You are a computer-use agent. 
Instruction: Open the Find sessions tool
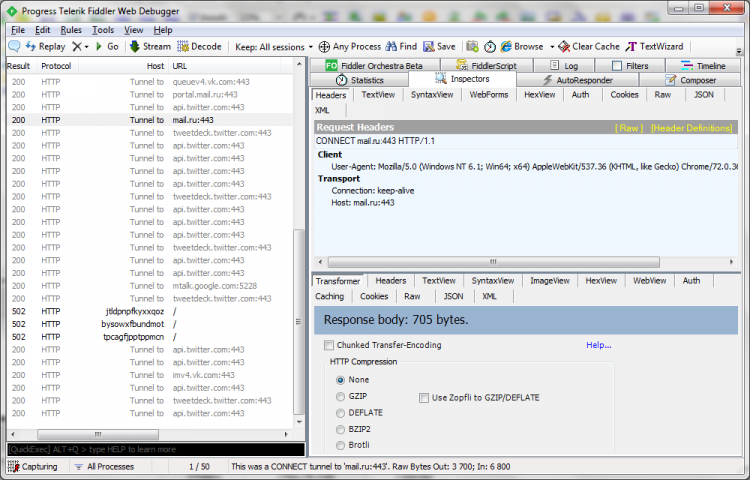coord(401,46)
